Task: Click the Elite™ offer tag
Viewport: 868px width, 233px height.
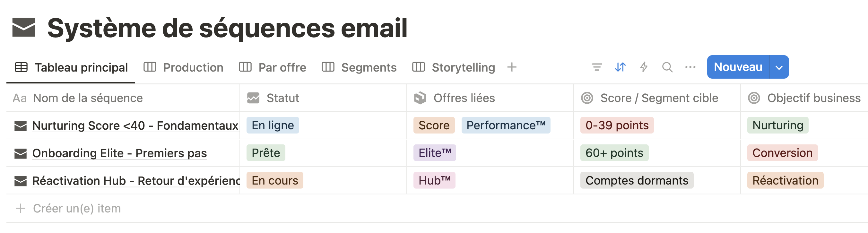Action: [435, 153]
